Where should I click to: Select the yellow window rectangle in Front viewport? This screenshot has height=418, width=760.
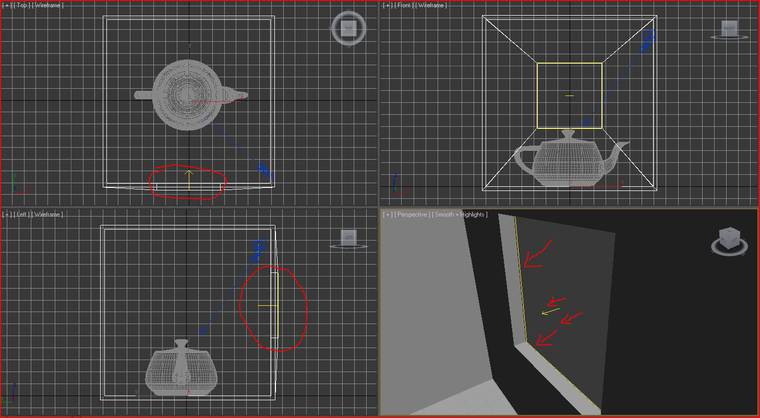click(x=570, y=96)
